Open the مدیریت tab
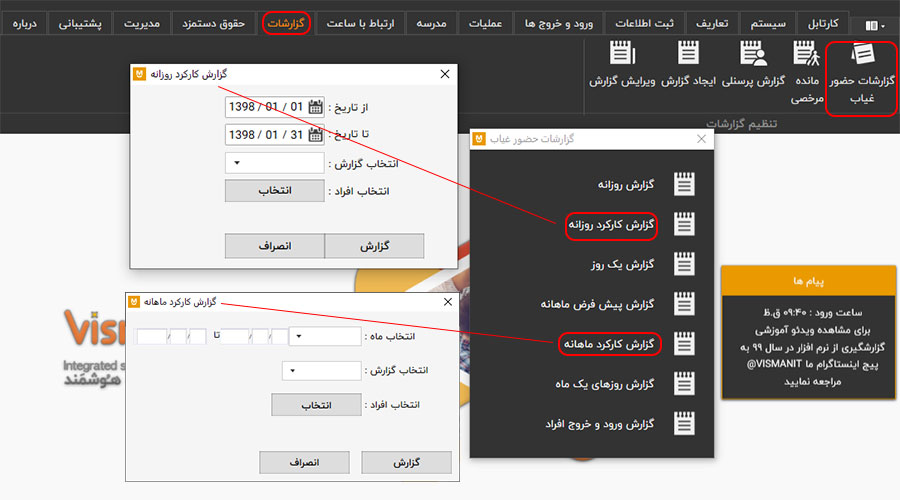The image size is (900, 500). click(x=142, y=24)
